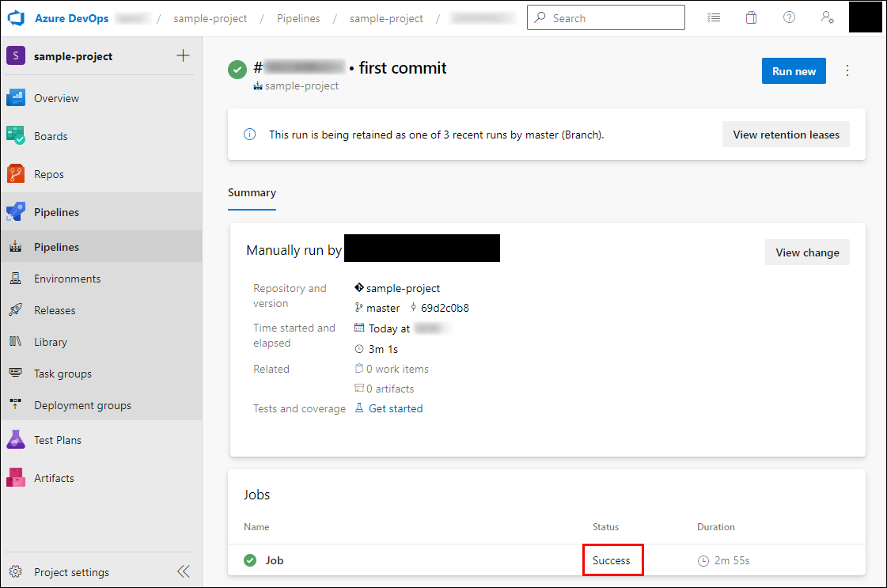Click the View change button
Screen dimensions: 887x588
coord(807,252)
